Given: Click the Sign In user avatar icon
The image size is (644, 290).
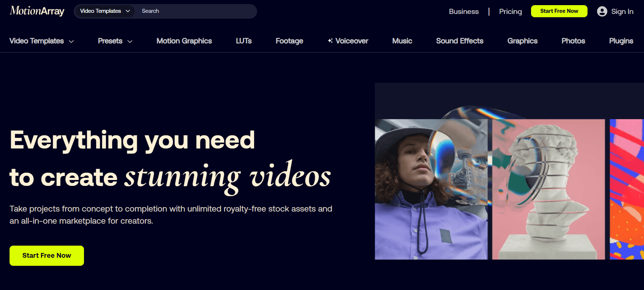Looking at the screenshot, I should [602, 11].
